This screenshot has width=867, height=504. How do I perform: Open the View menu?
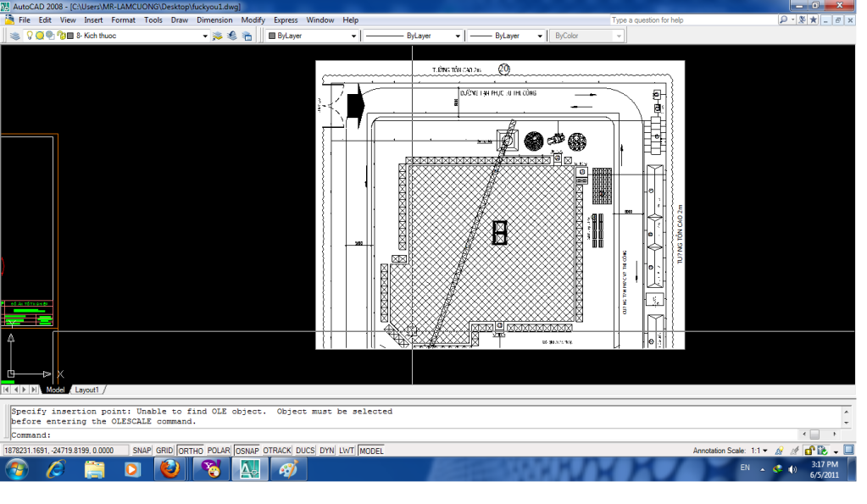(68, 19)
